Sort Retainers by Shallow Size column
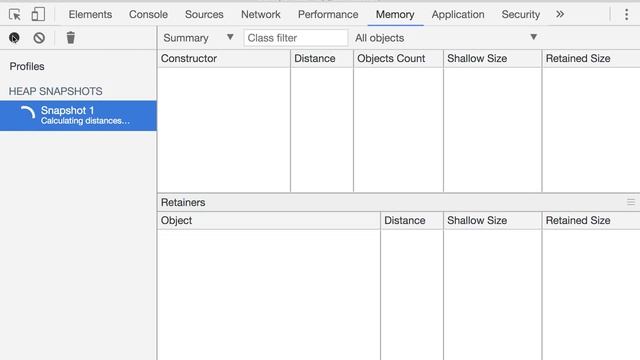The height and width of the screenshot is (360, 640). coord(492,220)
